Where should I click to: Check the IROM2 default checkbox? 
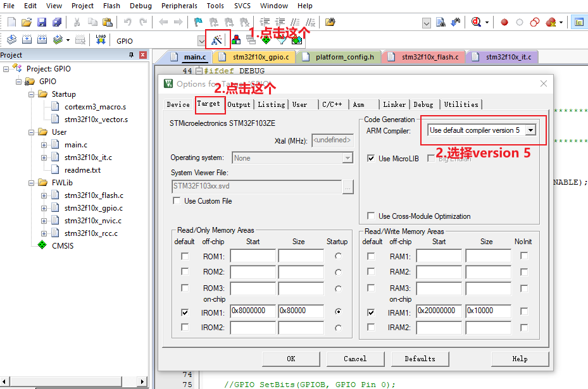click(184, 327)
